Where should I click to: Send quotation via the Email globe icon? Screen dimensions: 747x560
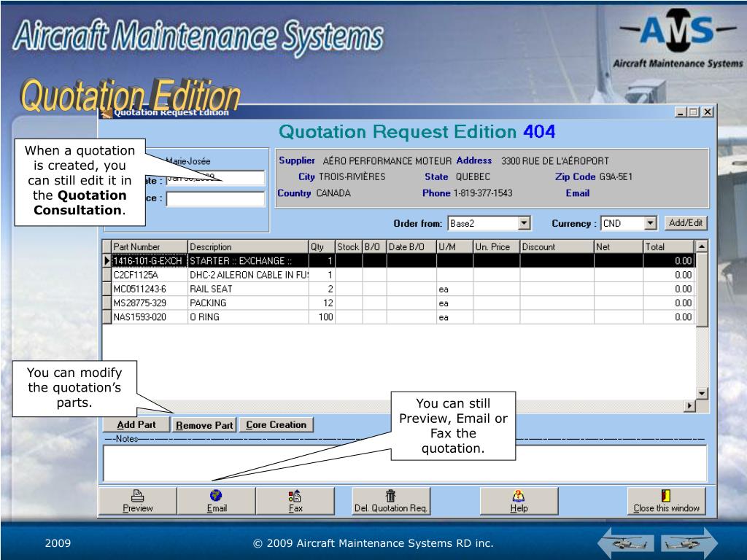point(216,501)
